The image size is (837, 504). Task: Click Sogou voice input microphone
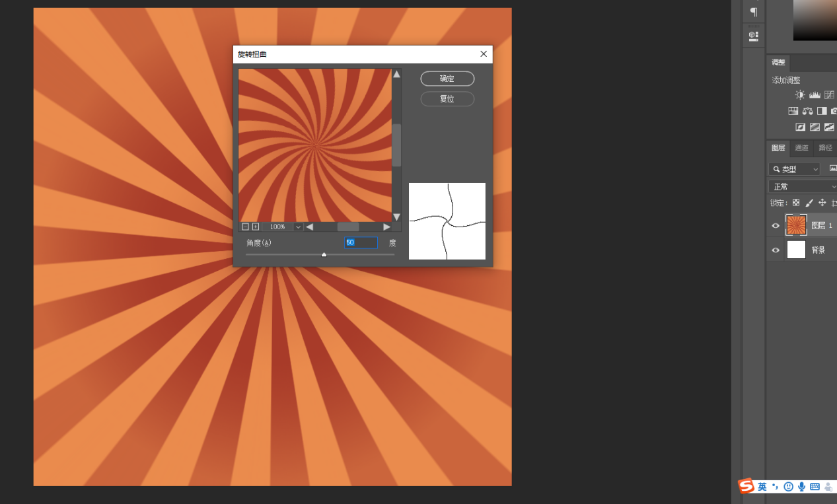click(802, 487)
